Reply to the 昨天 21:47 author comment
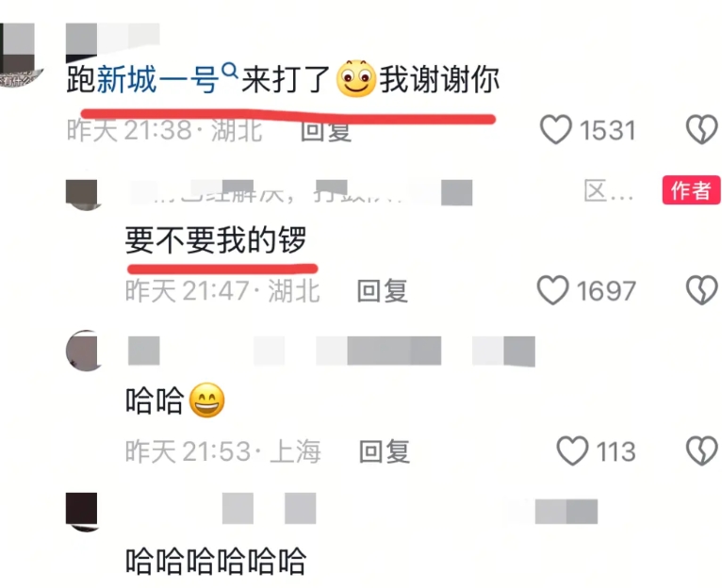This screenshot has width=722, height=588. [x=382, y=290]
